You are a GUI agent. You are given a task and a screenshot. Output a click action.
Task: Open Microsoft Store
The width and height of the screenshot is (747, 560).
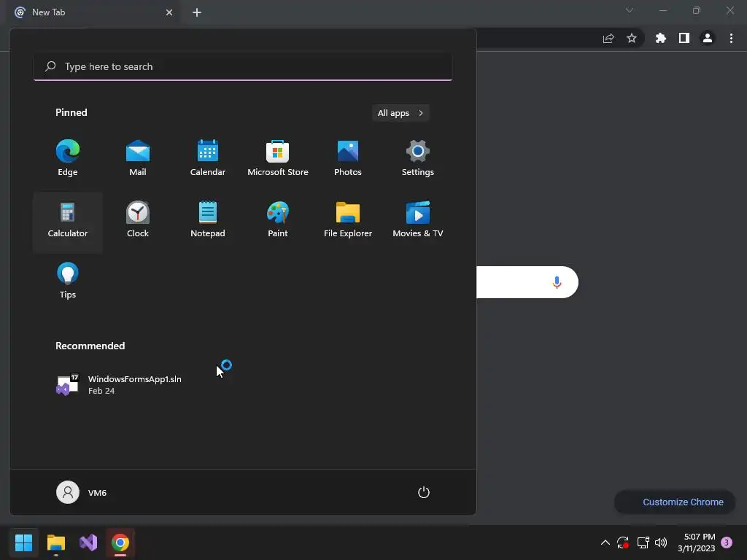pos(278,158)
